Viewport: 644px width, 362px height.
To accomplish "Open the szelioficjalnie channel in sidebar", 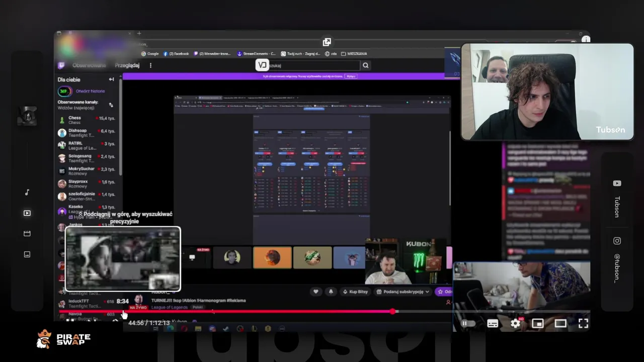I will point(87,196).
